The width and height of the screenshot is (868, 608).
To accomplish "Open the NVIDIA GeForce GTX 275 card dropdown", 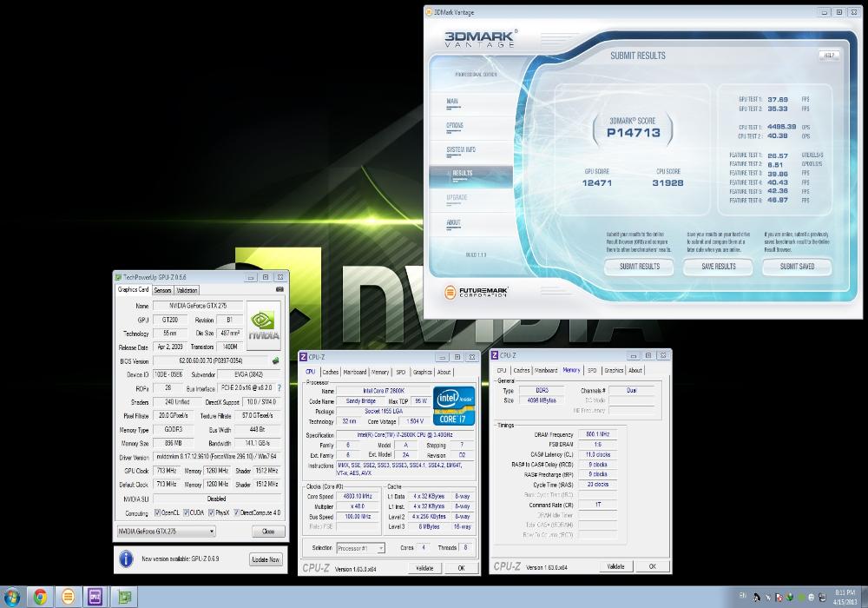I will pos(166,531).
